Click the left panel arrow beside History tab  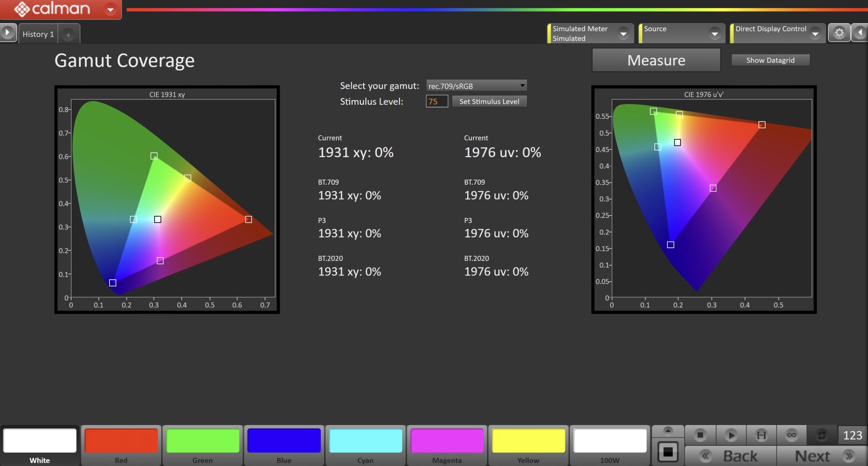point(7,33)
